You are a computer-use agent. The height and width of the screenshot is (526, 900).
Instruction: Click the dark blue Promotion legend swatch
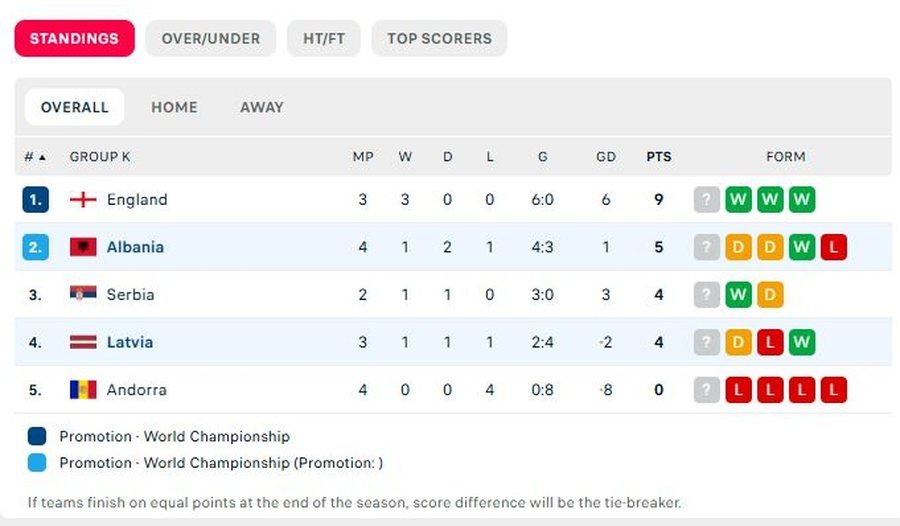coord(37,436)
